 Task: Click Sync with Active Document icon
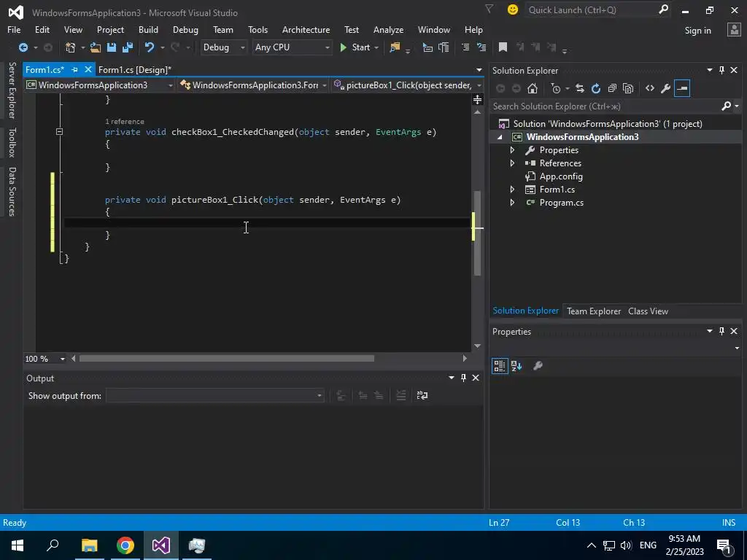click(x=580, y=88)
